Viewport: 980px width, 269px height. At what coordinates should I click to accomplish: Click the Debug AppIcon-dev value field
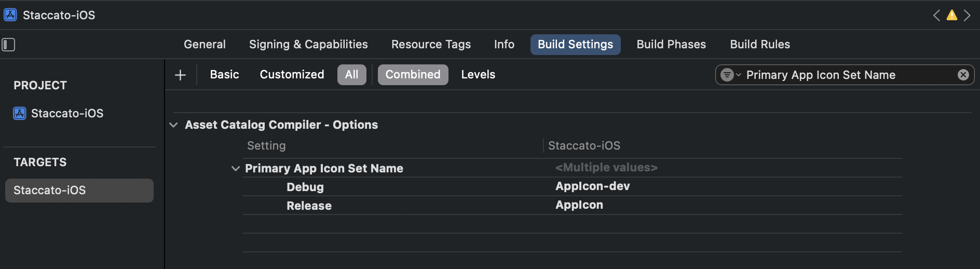coord(592,186)
